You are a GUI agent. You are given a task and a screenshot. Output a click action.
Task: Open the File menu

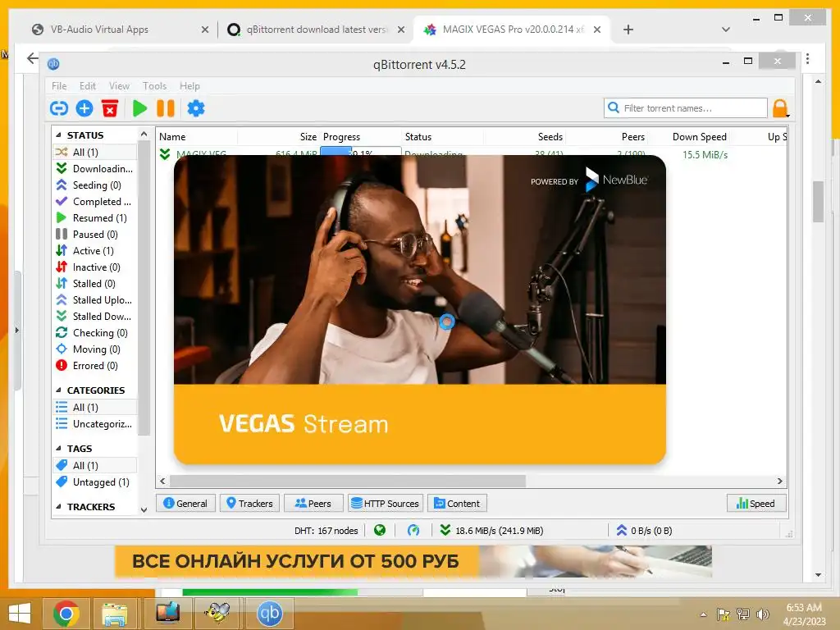[x=59, y=85]
